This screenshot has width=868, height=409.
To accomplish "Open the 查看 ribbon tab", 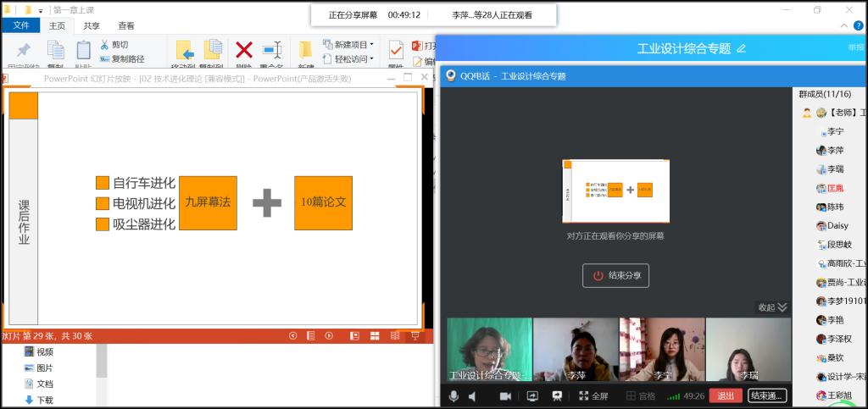I will click(125, 25).
